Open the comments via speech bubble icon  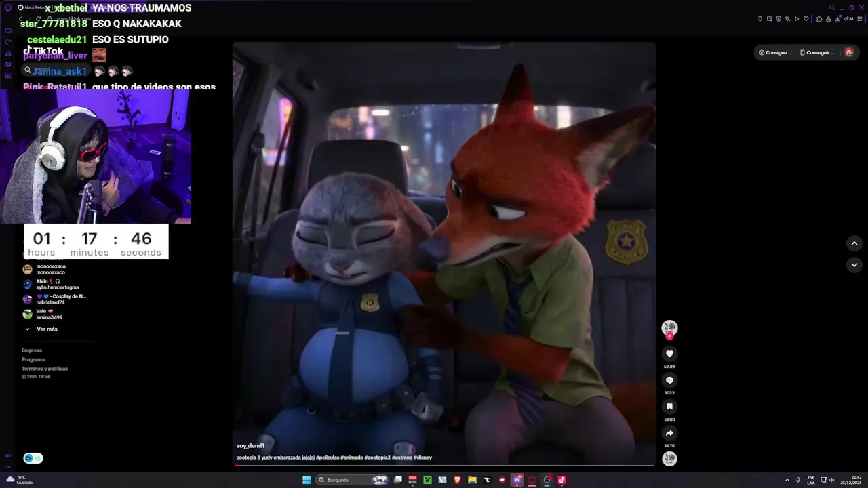[669, 380]
